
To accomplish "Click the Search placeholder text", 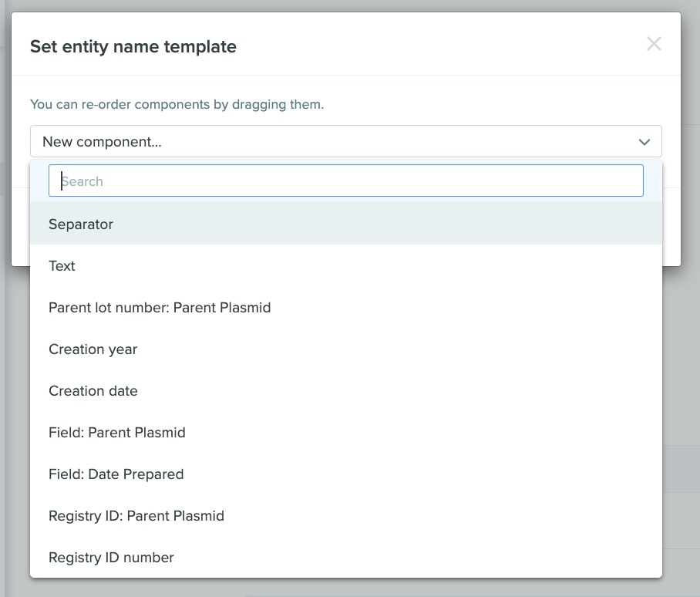I will click(82, 181).
